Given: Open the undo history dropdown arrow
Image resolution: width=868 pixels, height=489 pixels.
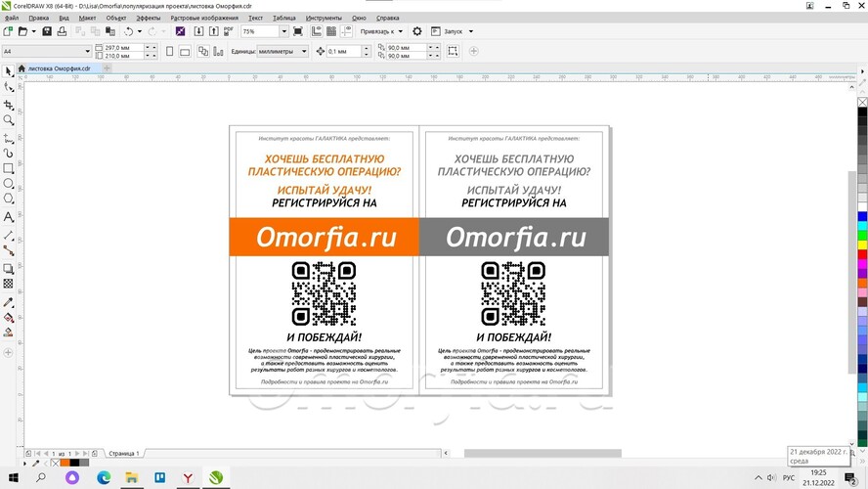Looking at the screenshot, I should tap(140, 31).
